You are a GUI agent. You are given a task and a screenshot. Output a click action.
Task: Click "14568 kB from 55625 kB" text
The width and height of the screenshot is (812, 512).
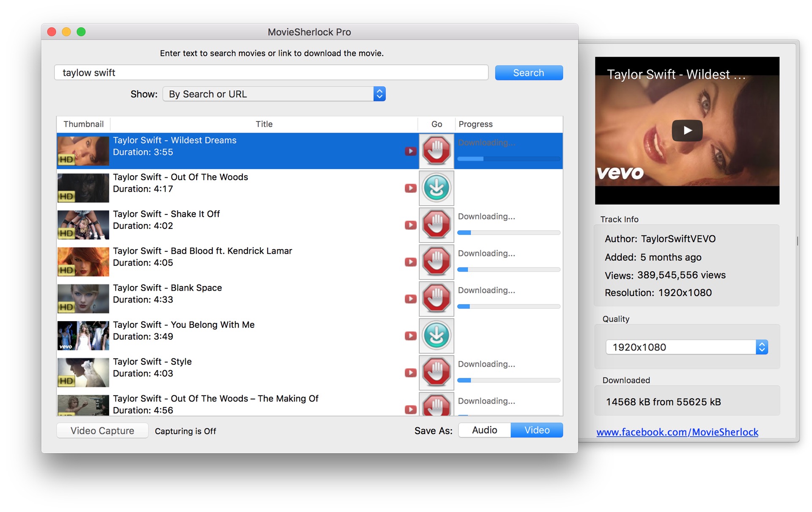coord(663,402)
